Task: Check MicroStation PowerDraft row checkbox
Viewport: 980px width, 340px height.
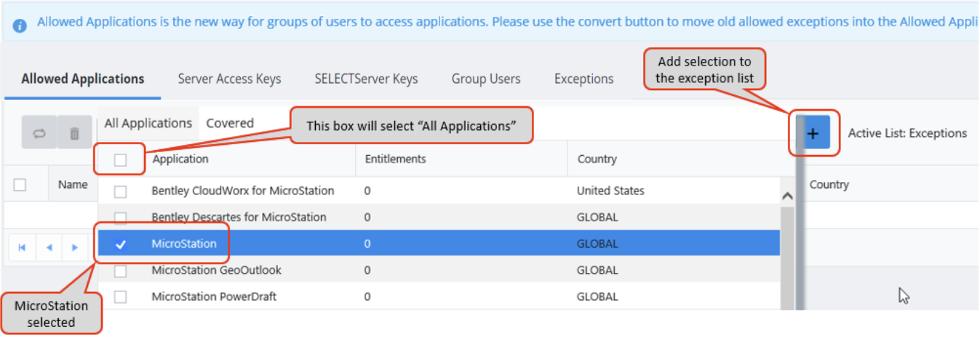Action: (121, 297)
